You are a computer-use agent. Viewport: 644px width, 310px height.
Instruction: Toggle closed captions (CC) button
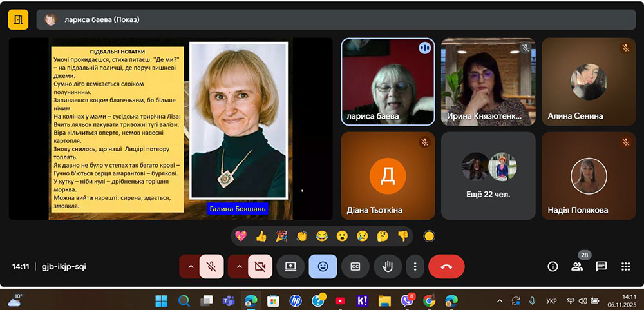point(355,266)
